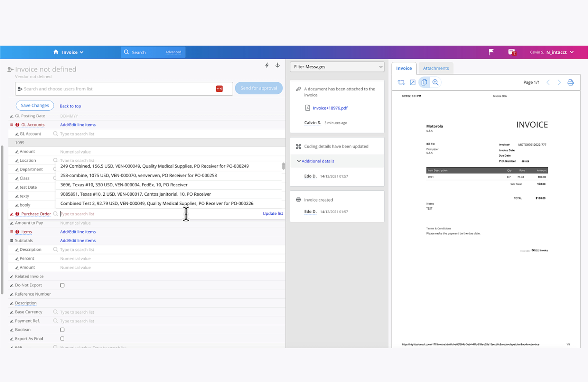Open the Invoice menu in the top bar
Image resolution: width=588 pixels, height=382 pixels.
pos(69,52)
